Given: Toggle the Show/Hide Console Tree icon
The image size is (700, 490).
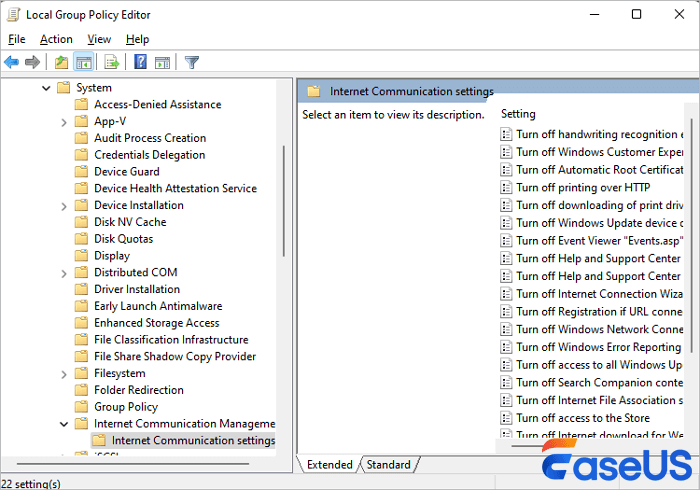Looking at the screenshot, I should [x=84, y=62].
